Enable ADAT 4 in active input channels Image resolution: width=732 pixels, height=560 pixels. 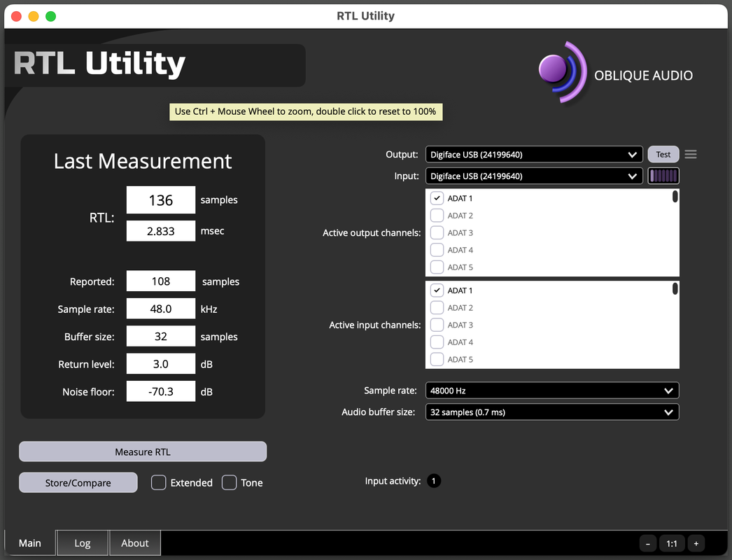click(437, 342)
